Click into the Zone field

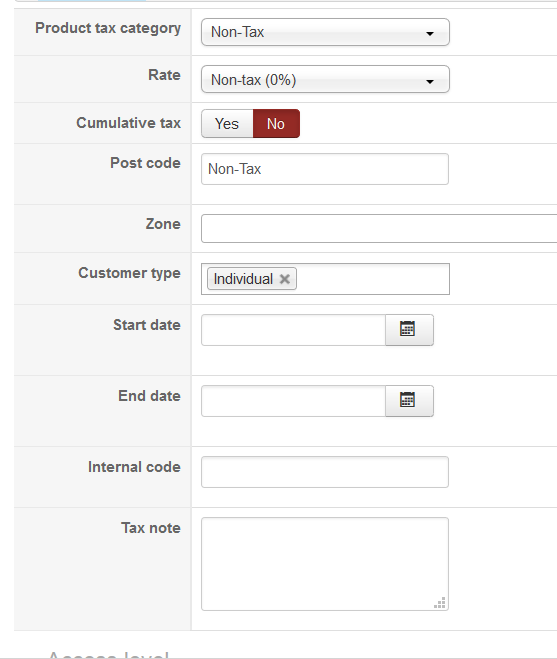tap(379, 228)
